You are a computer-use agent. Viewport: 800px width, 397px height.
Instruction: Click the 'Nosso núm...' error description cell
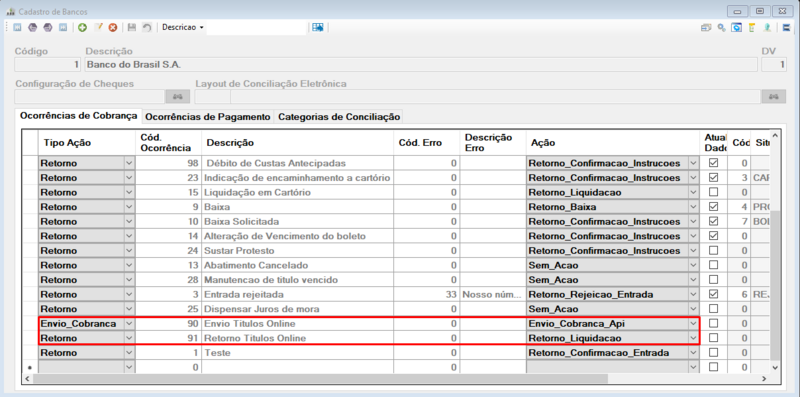(x=493, y=294)
